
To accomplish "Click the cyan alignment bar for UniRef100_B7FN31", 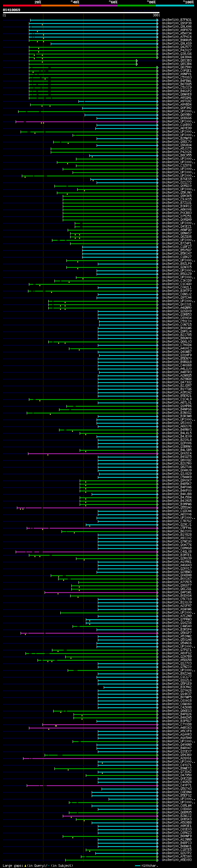I will [94, 20].
